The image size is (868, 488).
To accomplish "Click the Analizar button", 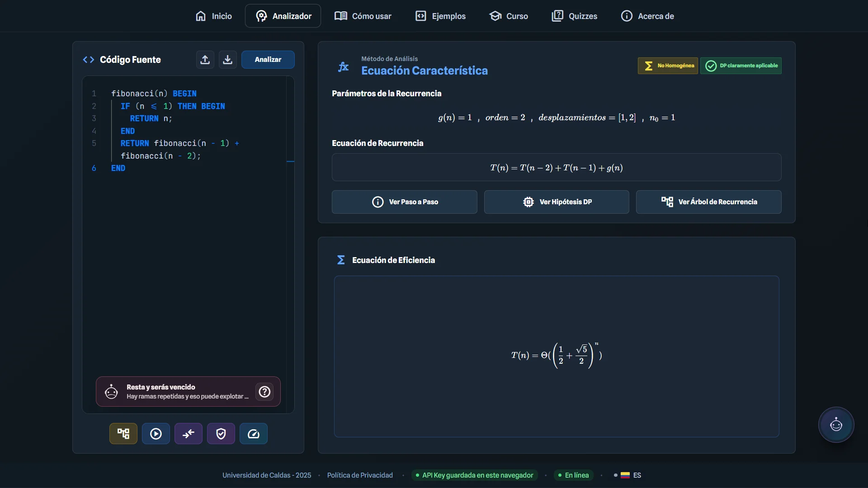I will [x=268, y=60].
